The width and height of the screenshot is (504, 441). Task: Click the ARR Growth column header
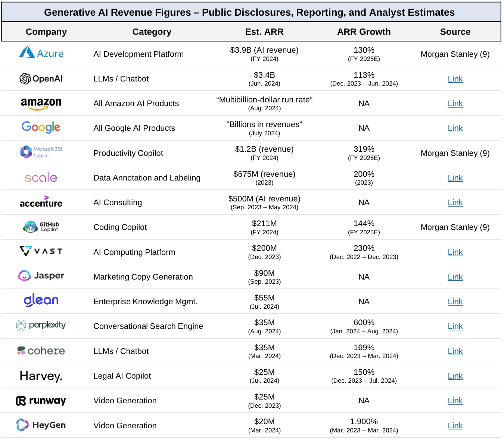point(364,32)
